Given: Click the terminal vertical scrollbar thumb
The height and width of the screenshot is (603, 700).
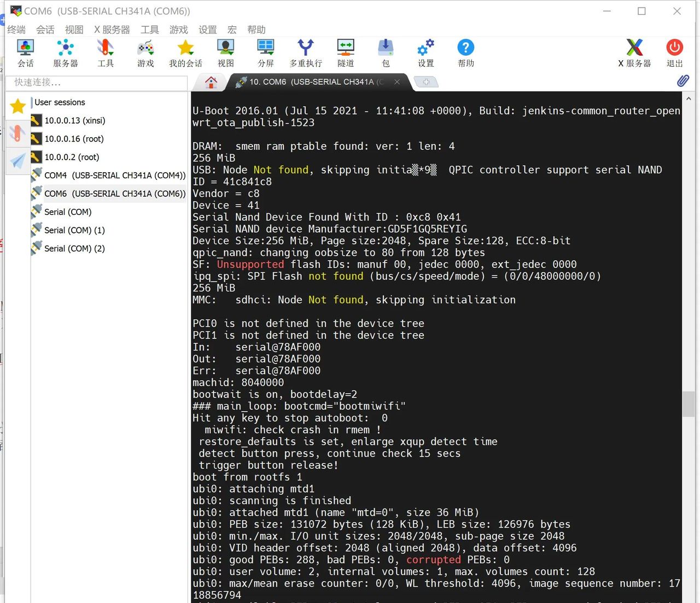Looking at the screenshot, I should (688, 404).
